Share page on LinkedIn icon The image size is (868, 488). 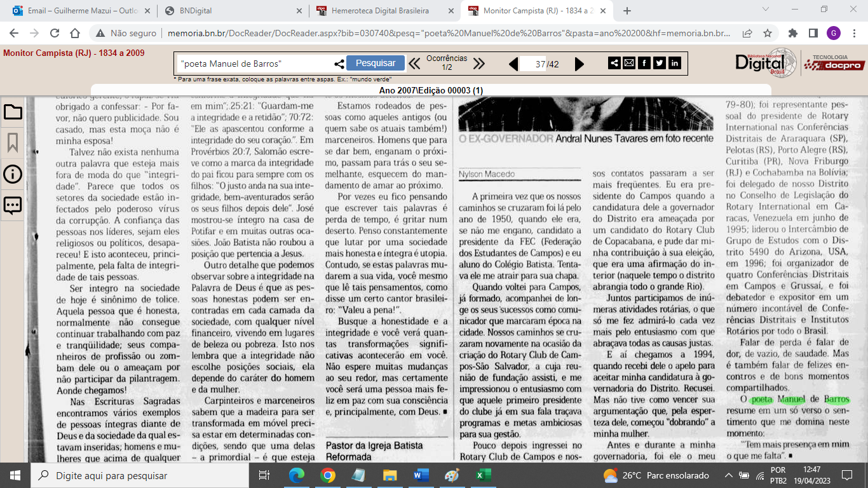coord(675,62)
